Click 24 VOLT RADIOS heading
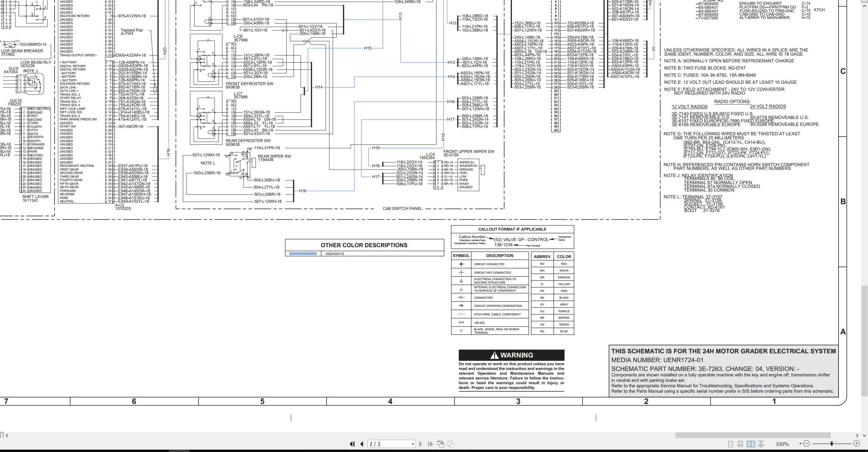Screen dimensions: 868x452 click(x=768, y=106)
